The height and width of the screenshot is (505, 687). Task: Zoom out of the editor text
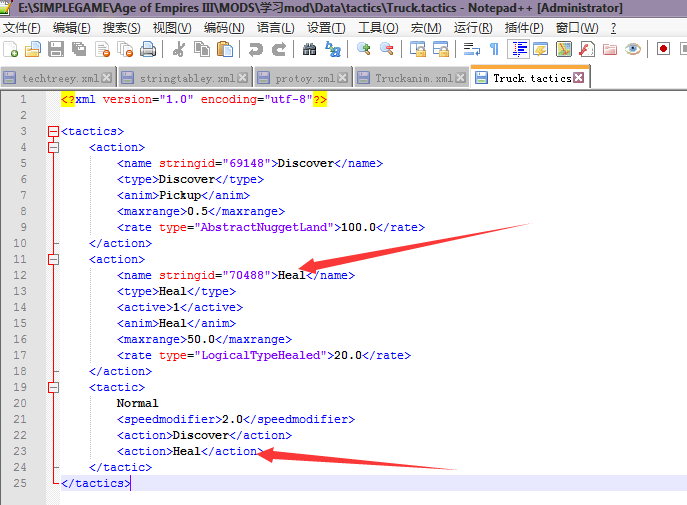click(x=386, y=49)
